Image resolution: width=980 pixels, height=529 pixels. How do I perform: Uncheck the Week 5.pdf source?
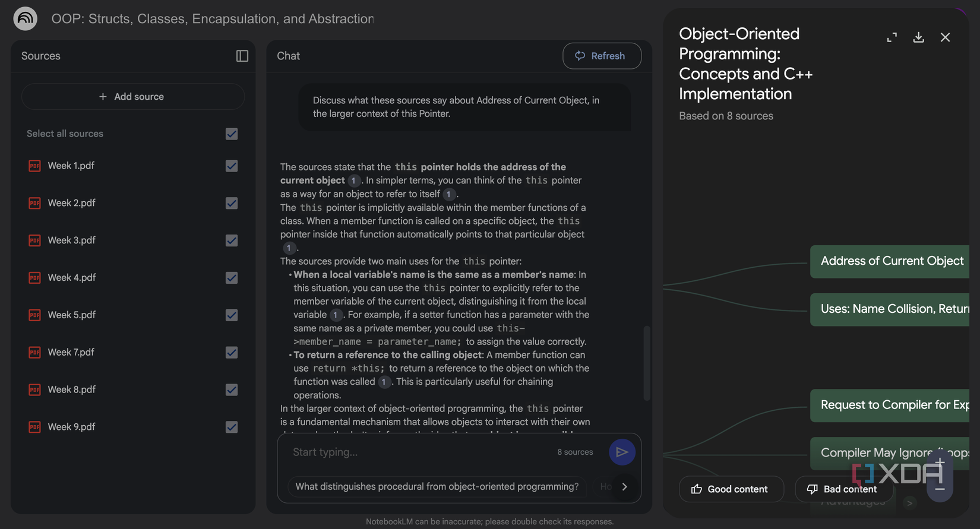(x=232, y=315)
